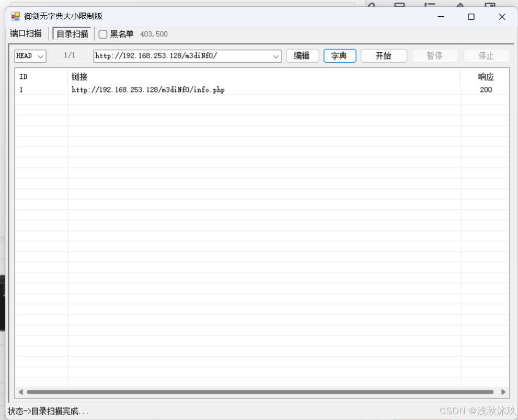Minimize the 御剑 window

coord(441,17)
